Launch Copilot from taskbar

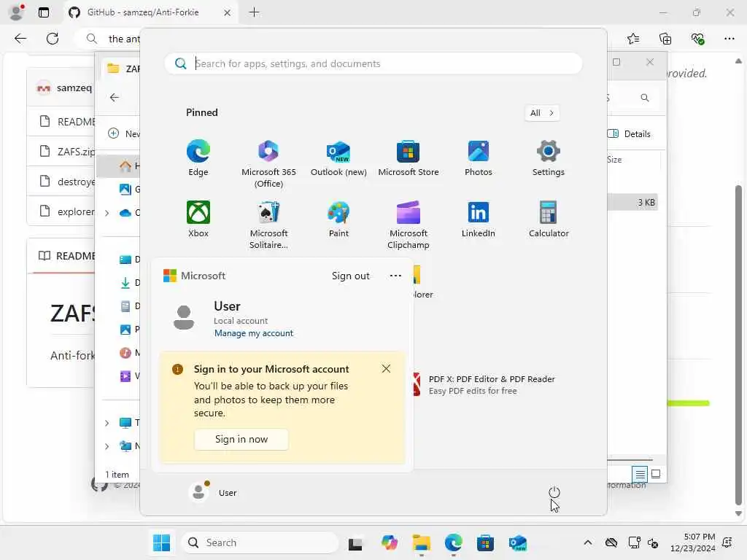390,542
